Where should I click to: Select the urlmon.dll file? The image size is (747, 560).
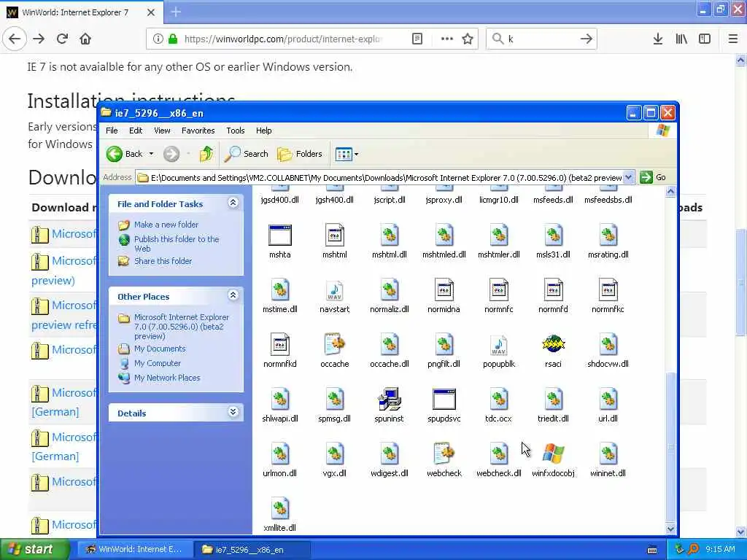point(279,454)
